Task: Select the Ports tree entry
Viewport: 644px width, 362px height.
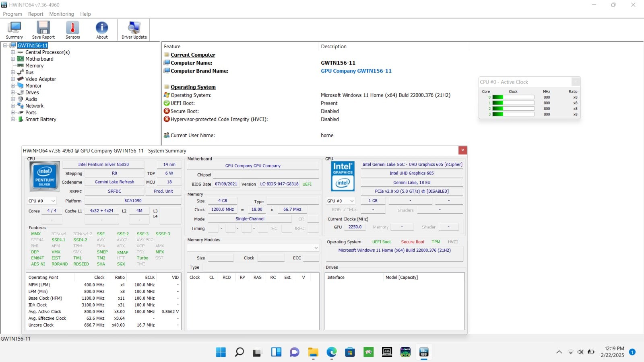Action: (31, 113)
